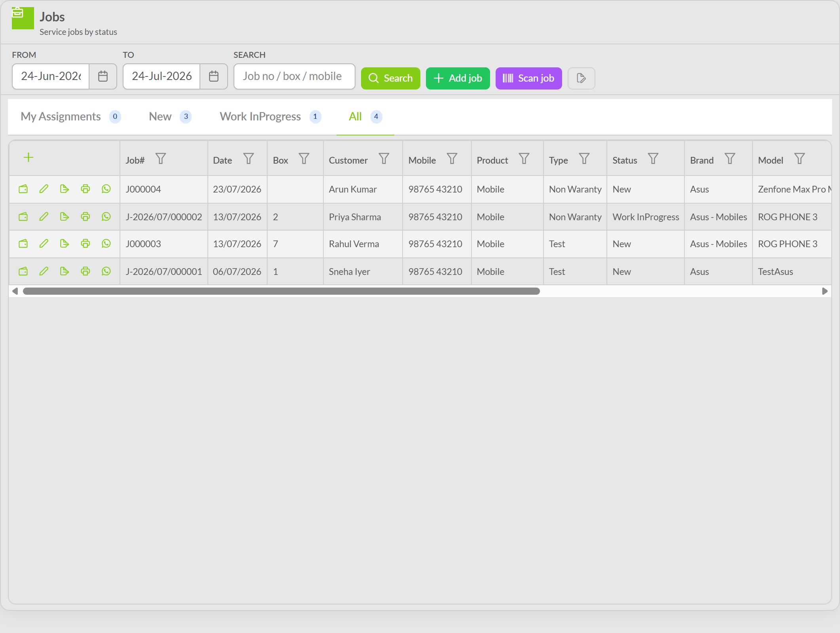Open filter for Type column
Screen dimensions: 840x633
point(584,159)
